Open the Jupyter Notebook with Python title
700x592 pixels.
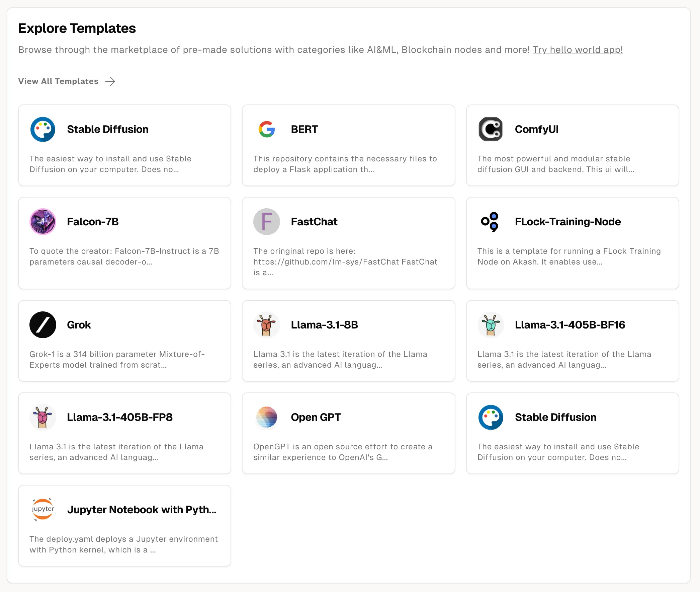coord(142,509)
